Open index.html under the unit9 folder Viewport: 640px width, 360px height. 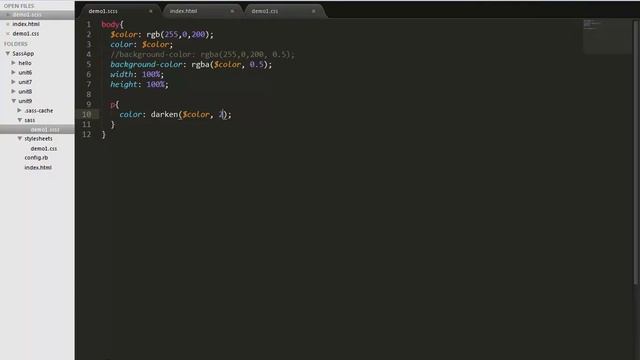[38, 167]
